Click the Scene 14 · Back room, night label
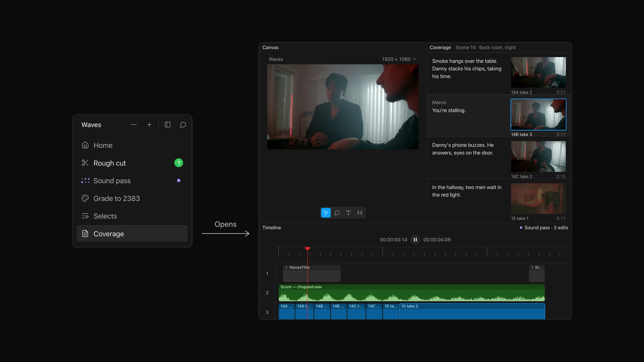 pos(486,47)
